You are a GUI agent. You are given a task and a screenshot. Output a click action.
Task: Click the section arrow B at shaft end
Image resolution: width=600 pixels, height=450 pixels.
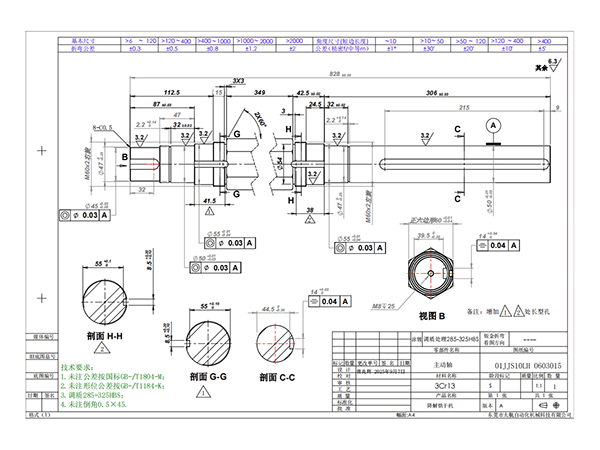pos(126,158)
